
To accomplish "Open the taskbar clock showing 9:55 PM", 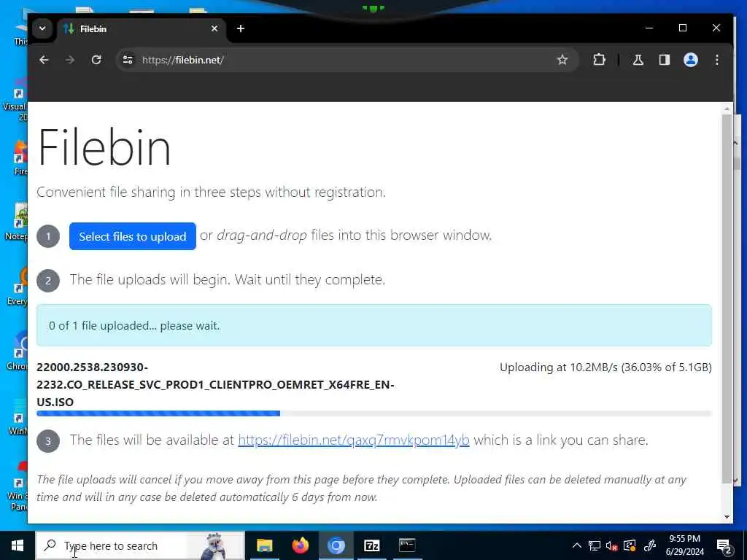I will point(684,545).
